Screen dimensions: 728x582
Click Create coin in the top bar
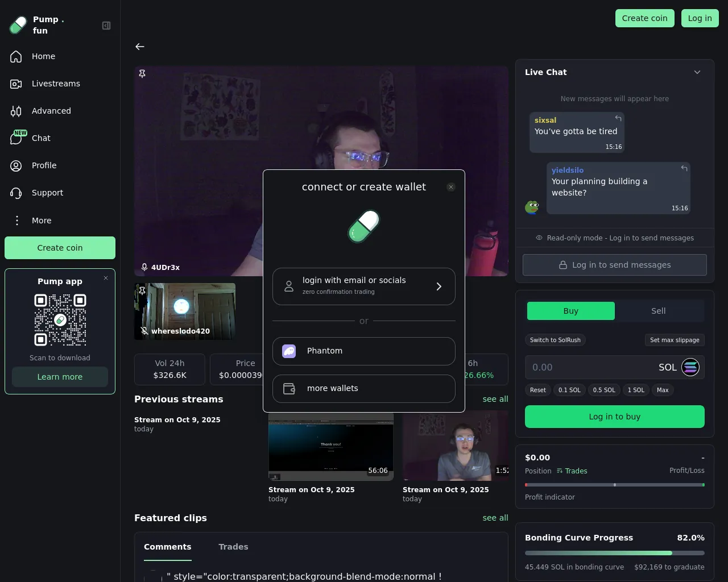645,18
